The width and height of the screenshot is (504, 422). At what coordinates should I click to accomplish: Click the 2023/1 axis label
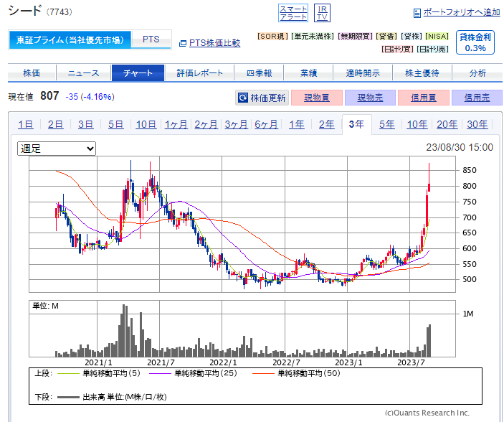[x=348, y=362]
